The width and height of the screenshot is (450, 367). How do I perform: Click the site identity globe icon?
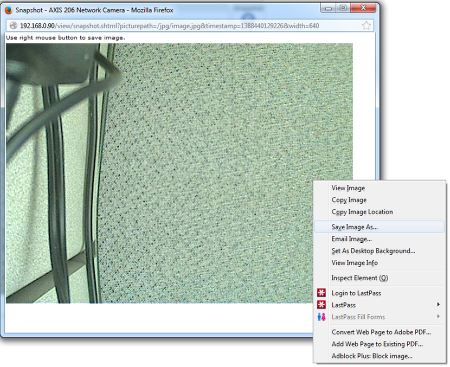(13, 26)
